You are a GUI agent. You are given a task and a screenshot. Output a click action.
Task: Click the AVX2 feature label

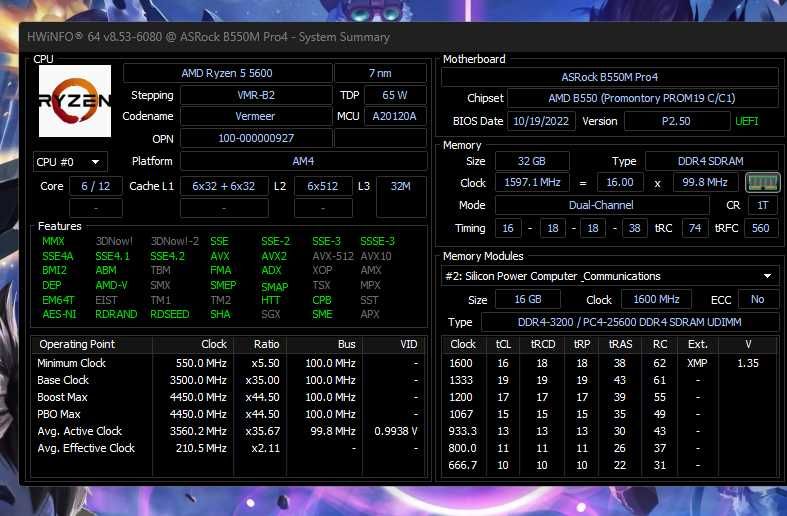pos(274,256)
